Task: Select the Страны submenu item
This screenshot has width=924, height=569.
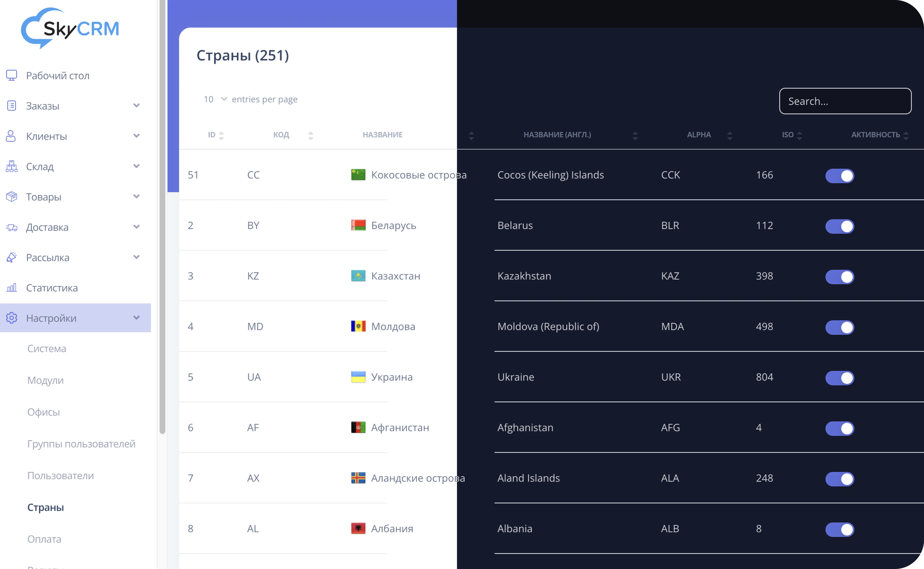Action: (46, 507)
